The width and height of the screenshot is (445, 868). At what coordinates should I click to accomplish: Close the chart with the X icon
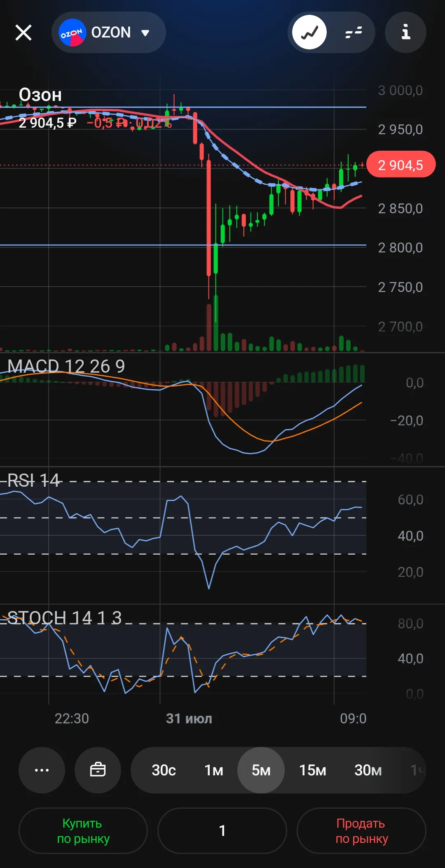tap(23, 33)
